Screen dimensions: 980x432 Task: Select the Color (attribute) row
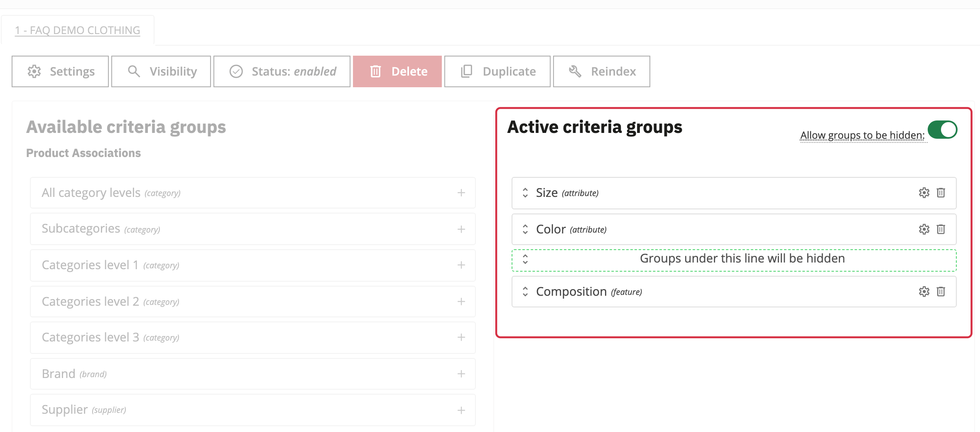[734, 229]
